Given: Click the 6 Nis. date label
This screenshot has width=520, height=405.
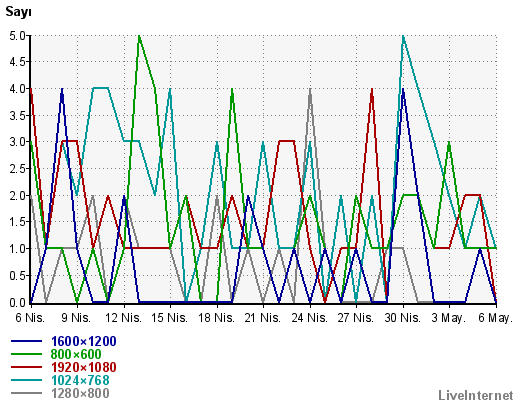Looking at the screenshot, I should click(x=30, y=318).
